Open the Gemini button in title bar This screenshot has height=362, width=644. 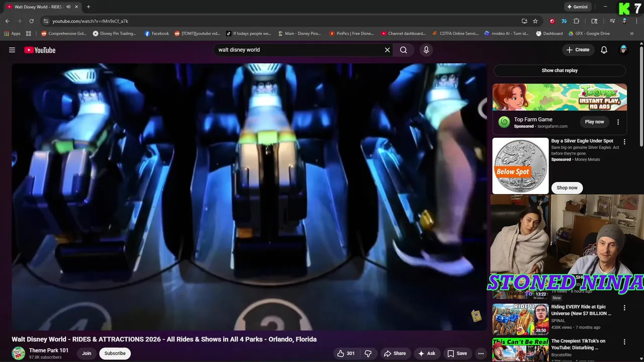pyautogui.click(x=577, y=7)
